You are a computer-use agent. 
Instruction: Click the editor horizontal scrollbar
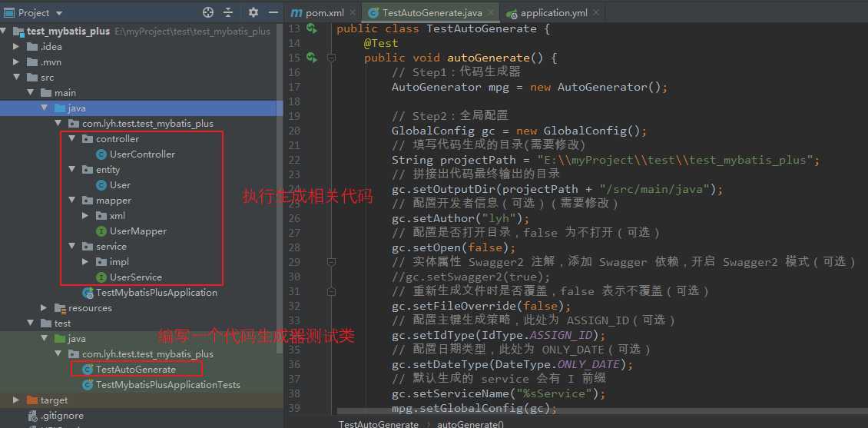[538, 412]
